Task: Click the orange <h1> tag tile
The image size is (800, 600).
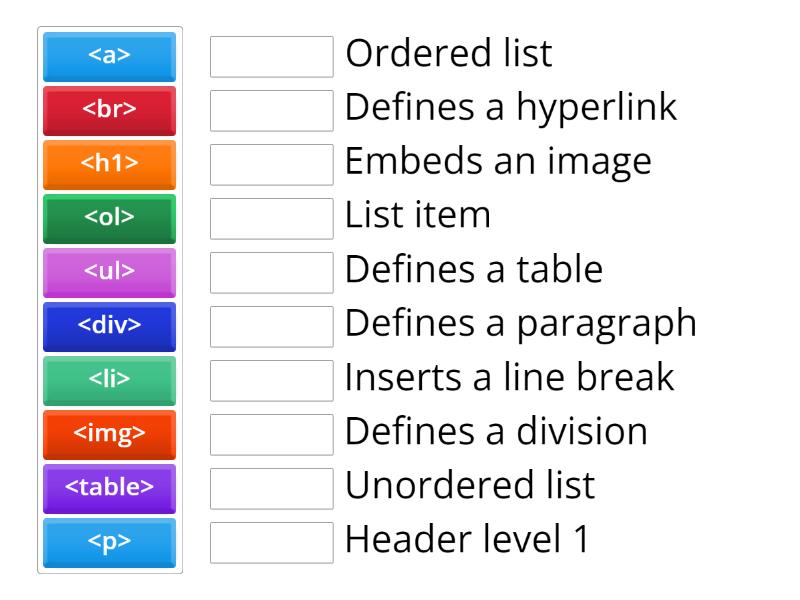Action: [109, 165]
